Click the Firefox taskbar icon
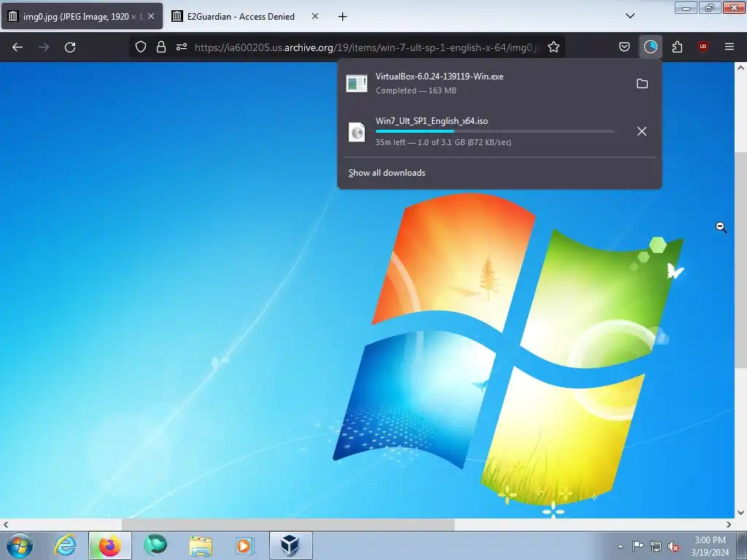This screenshot has width=747, height=560. coord(109,545)
